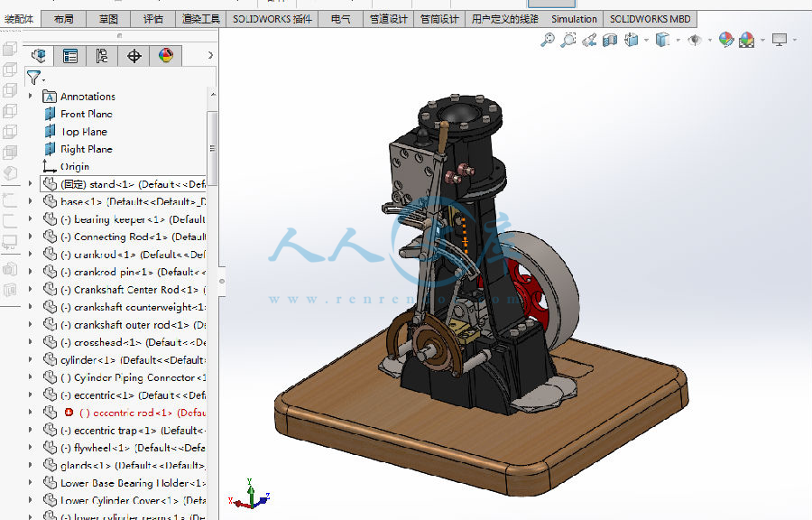
Task: Select the bearing keeper<1> component
Action: (x=124, y=219)
